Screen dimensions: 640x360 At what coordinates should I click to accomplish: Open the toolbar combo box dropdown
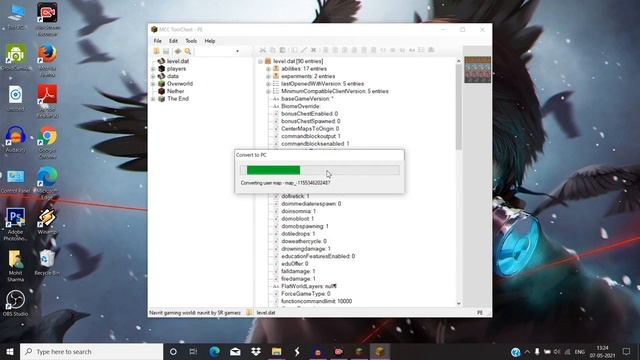tap(237, 51)
